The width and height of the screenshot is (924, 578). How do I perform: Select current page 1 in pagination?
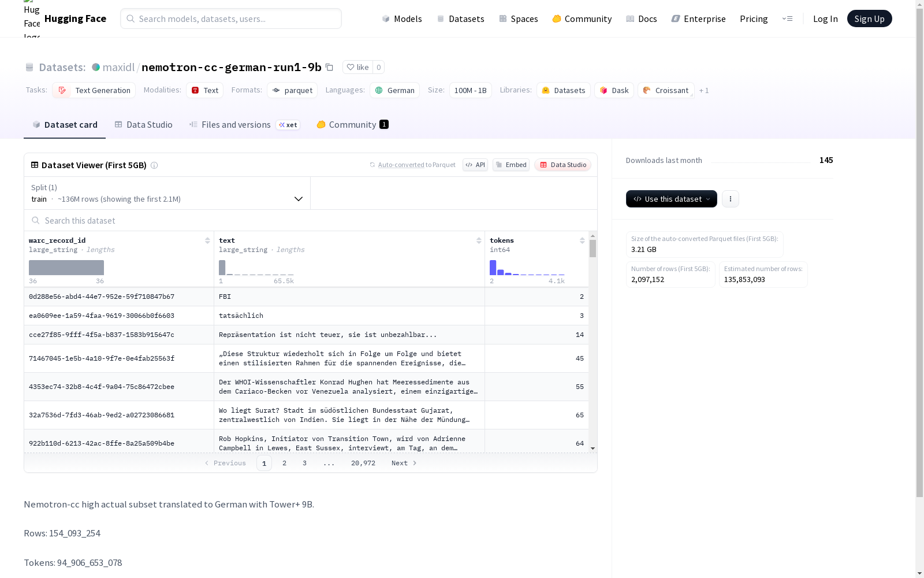(264, 463)
